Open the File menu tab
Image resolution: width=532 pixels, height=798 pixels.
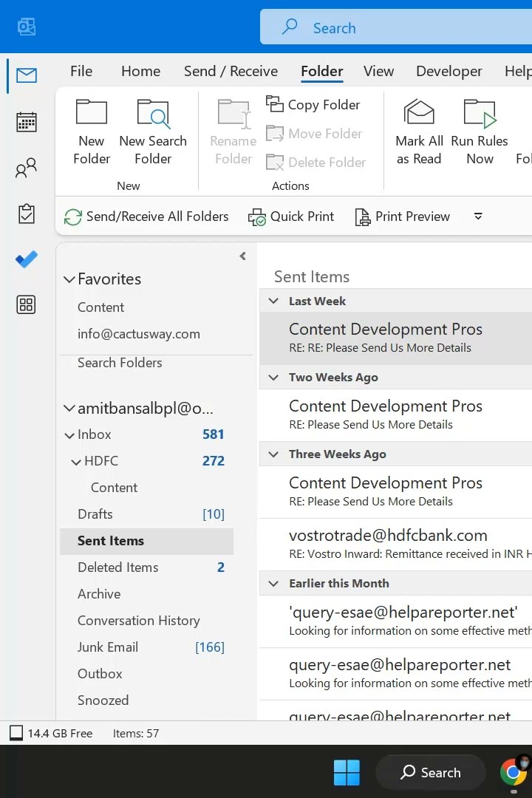(81, 71)
